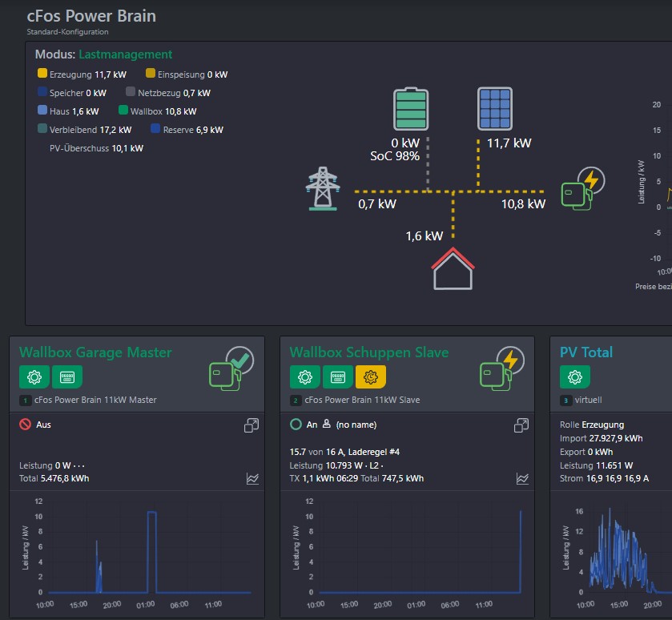Image resolution: width=672 pixels, height=620 pixels.
Task: Open Wallbox Garage Master settings gear
Action: pos(34,376)
